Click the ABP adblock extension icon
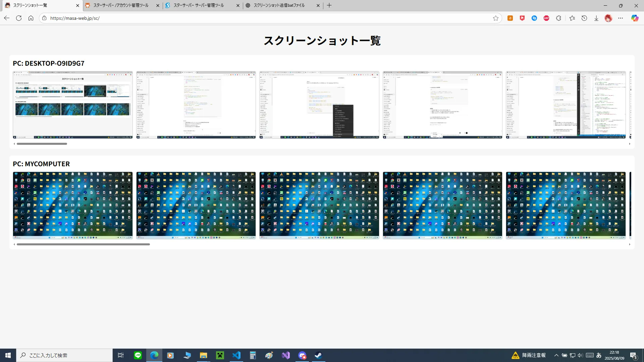This screenshot has width=644, height=362. (546, 18)
